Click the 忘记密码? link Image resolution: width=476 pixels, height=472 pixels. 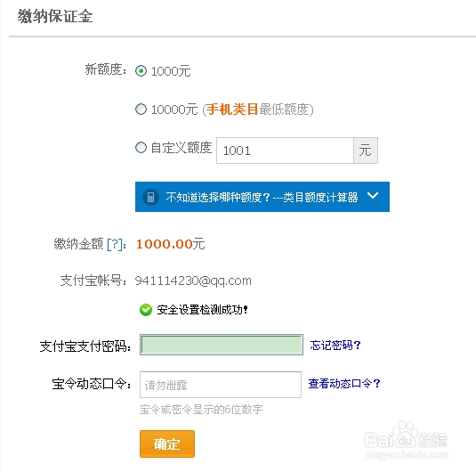(x=335, y=345)
